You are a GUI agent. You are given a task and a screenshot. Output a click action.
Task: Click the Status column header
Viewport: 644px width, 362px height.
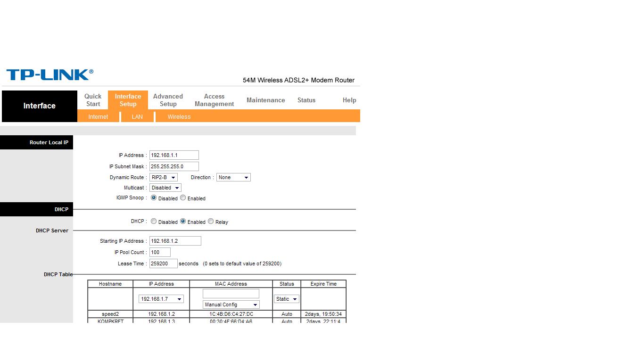pos(287,284)
